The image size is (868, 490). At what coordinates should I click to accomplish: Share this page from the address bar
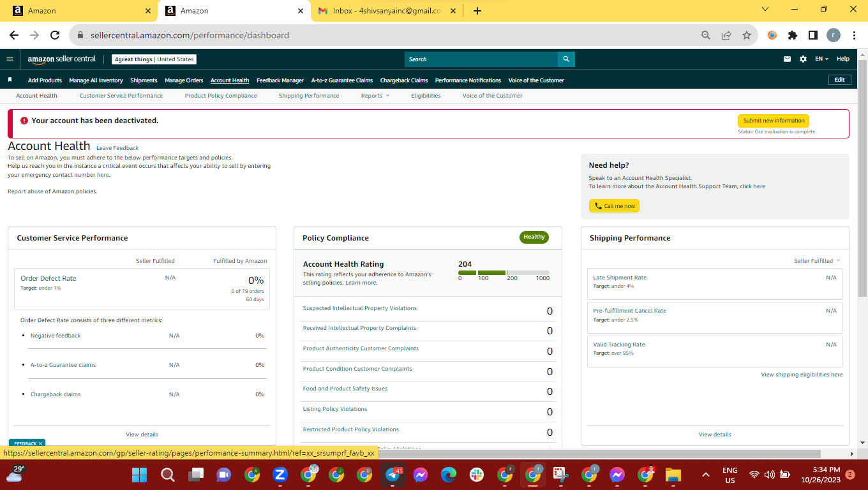[x=726, y=36]
